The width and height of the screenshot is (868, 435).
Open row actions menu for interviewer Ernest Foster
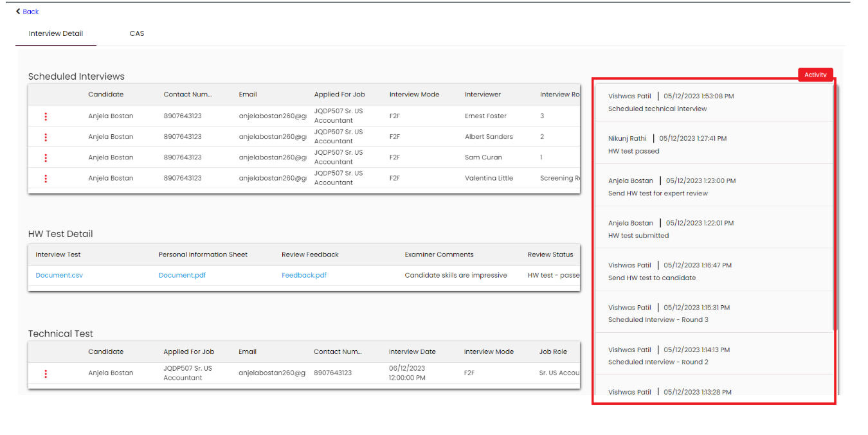click(46, 116)
